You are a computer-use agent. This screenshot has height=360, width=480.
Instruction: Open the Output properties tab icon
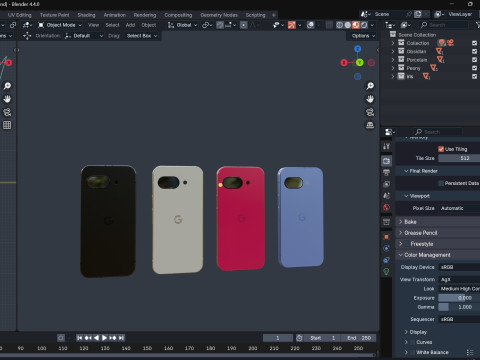[386, 173]
